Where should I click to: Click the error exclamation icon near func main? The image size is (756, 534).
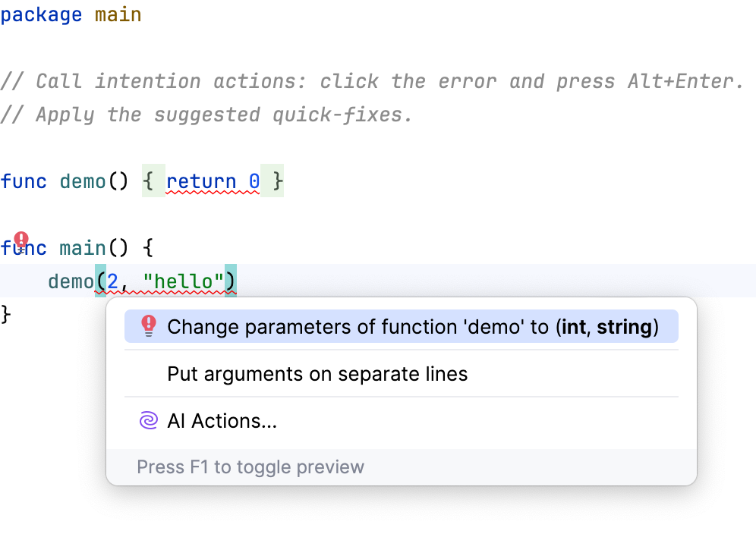point(21,237)
